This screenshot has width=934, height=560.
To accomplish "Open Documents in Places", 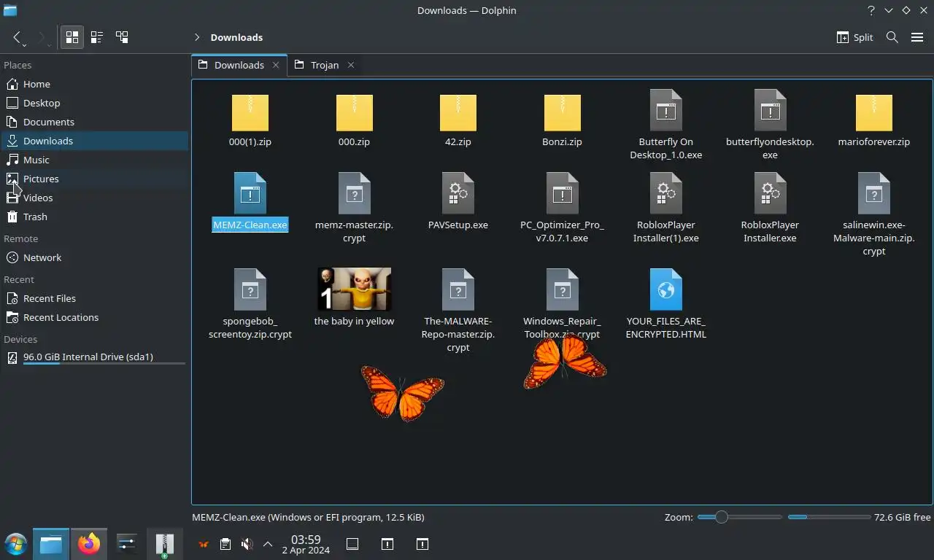I will tap(95, 122).
